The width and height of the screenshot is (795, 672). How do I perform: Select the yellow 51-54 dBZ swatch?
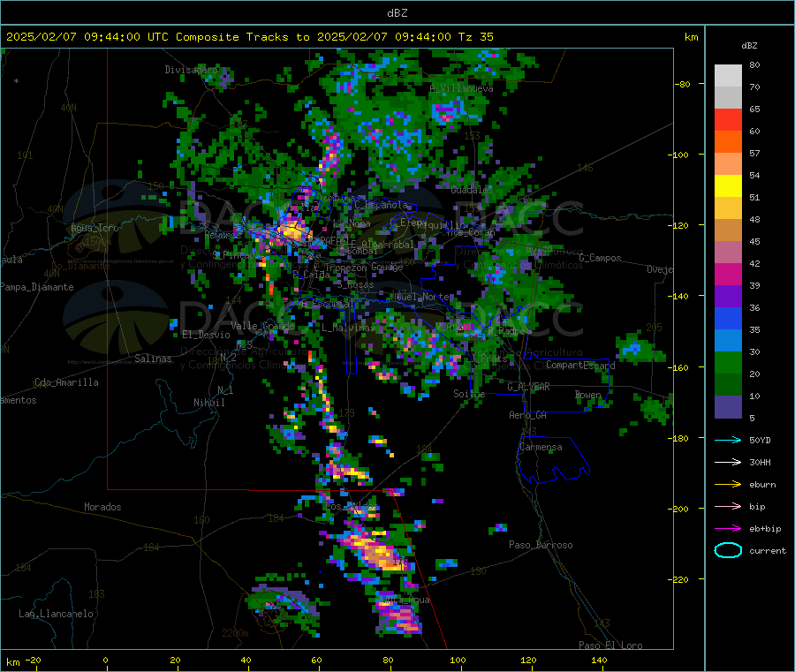(x=728, y=186)
